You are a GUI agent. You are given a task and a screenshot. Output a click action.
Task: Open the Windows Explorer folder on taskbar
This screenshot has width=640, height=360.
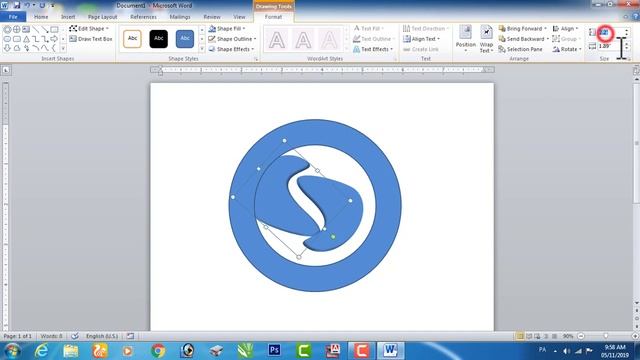pos(71,351)
